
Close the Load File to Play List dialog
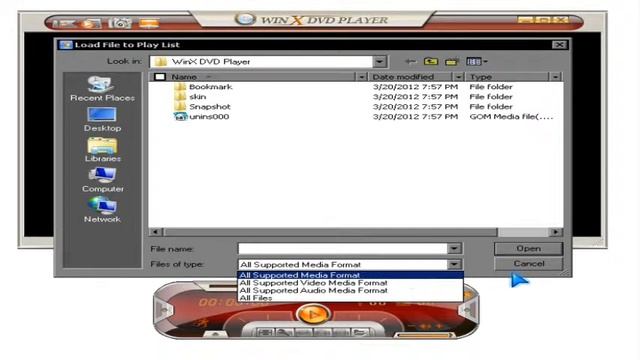[x=559, y=44]
